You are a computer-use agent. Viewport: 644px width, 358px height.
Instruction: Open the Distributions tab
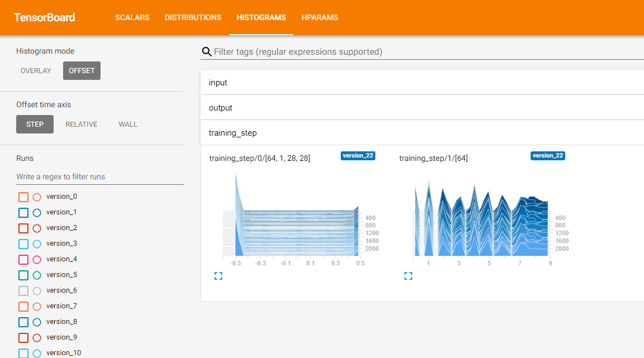coord(193,18)
